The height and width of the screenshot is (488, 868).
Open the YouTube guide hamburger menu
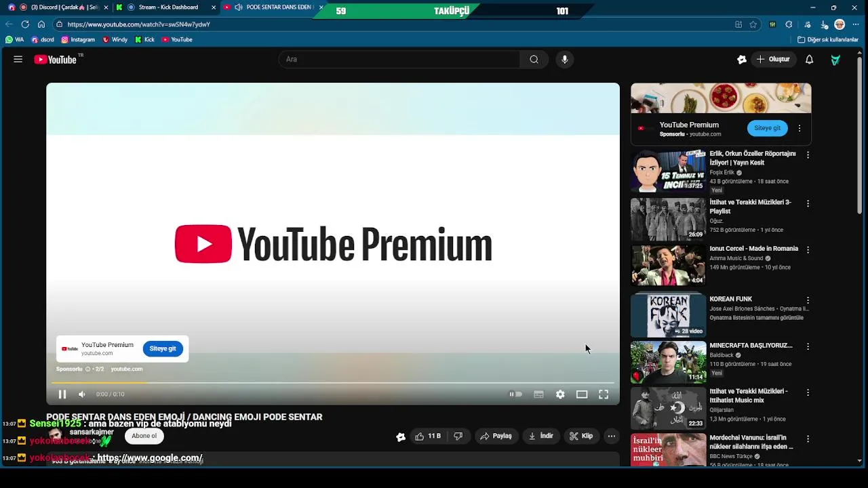coord(18,60)
